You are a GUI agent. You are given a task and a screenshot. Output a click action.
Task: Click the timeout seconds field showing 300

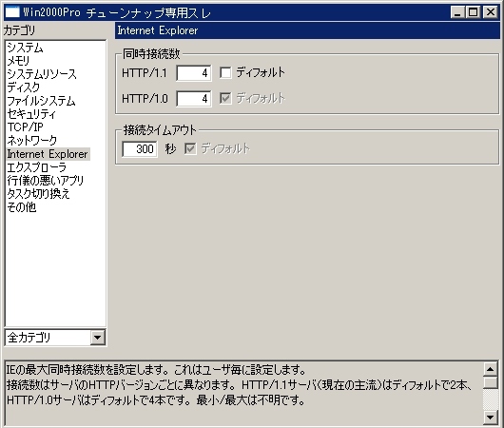point(140,149)
